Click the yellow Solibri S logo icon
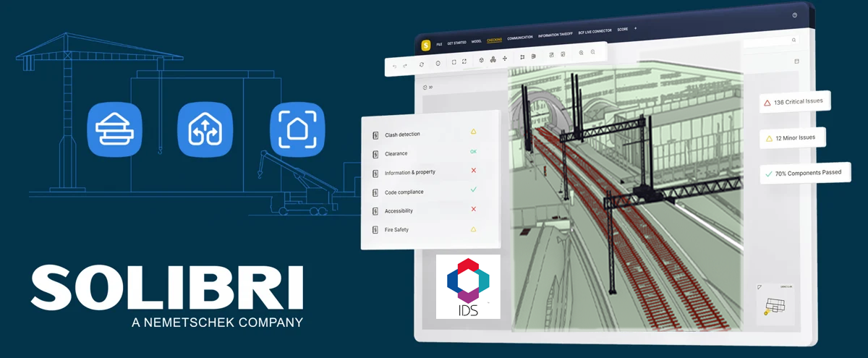This screenshot has height=358, width=868. click(x=425, y=45)
